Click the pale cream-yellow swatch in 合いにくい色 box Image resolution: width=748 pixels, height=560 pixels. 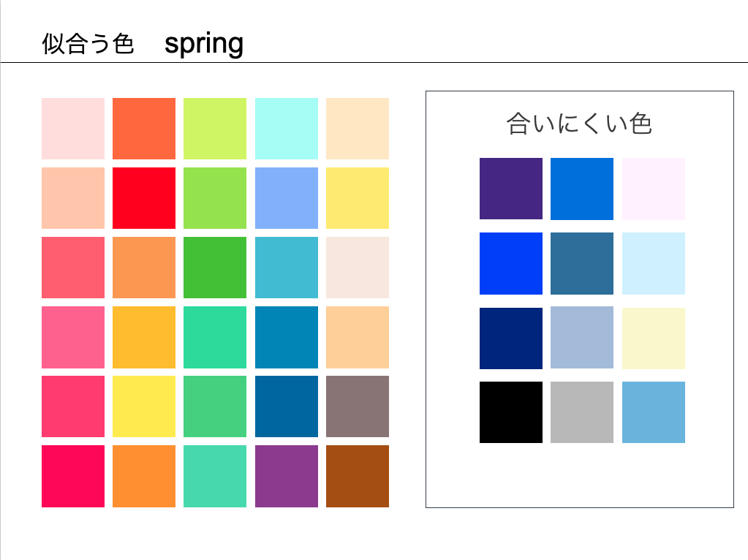pyautogui.click(x=654, y=338)
